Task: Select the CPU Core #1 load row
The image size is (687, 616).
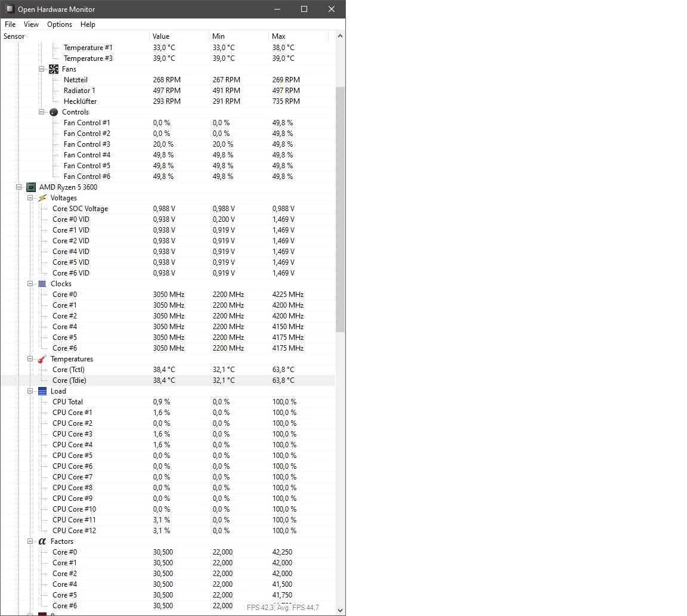Action: click(168, 413)
